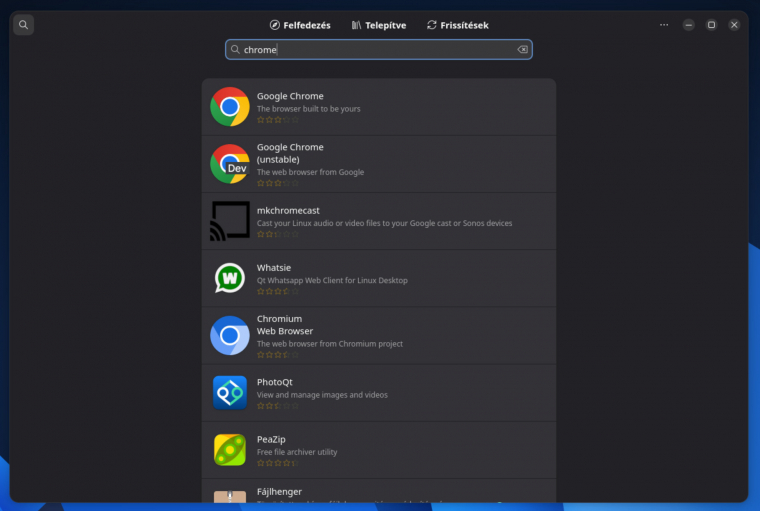
Task: Open the mkchromecast result title
Action: (288, 210)
